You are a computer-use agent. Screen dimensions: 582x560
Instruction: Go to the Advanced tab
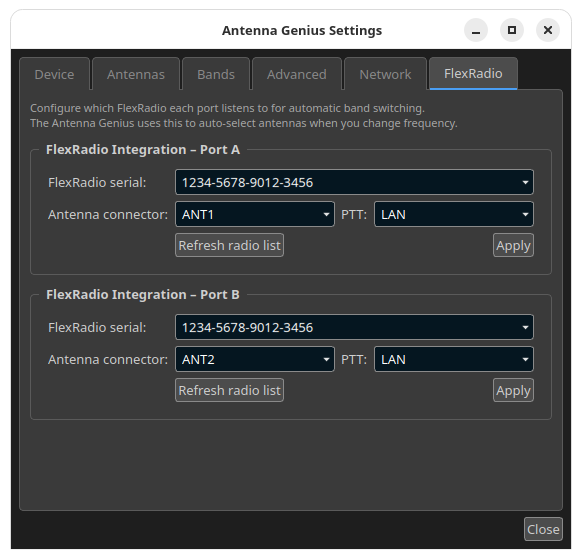tap(297, 74)
